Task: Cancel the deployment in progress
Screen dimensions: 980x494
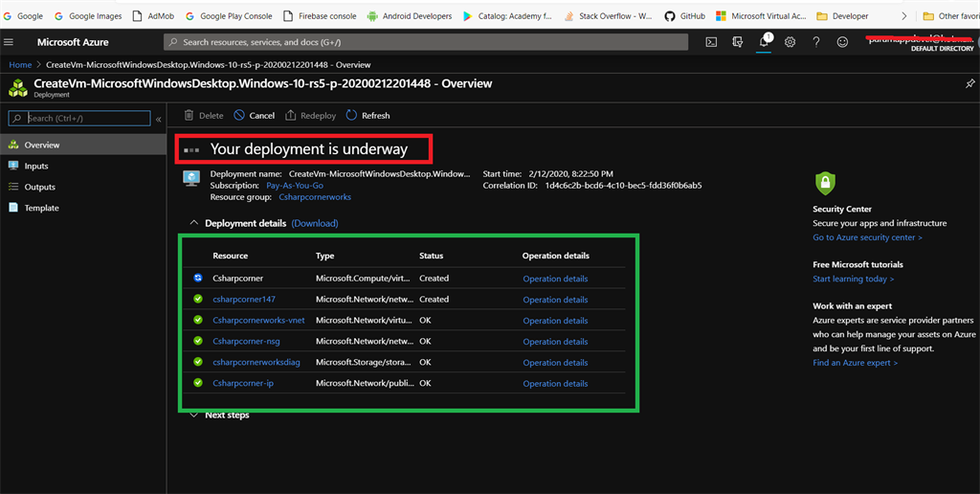Action: point(255,116)
